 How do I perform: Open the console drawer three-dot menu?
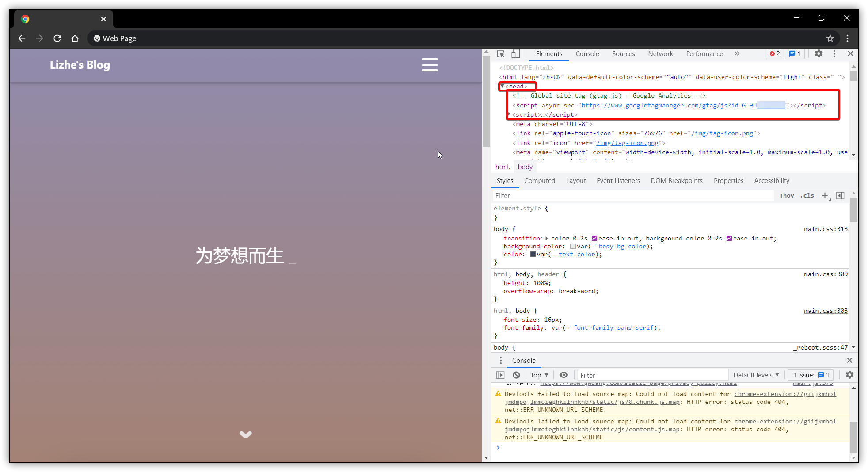click(500, 360)
